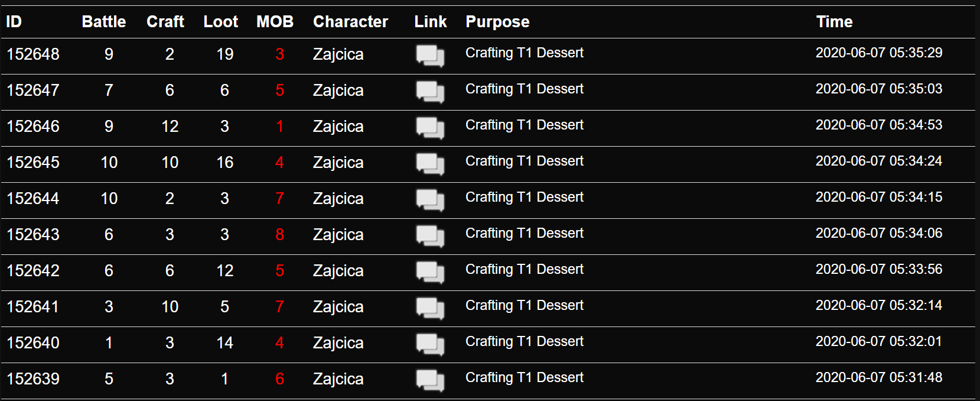Click the Battle column header
Screen dimensions: 980x401
[x=104, y=22]
